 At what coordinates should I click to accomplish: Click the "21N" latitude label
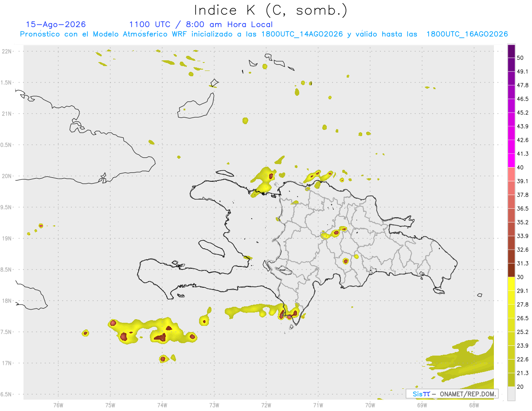click(x=7, y=114)
